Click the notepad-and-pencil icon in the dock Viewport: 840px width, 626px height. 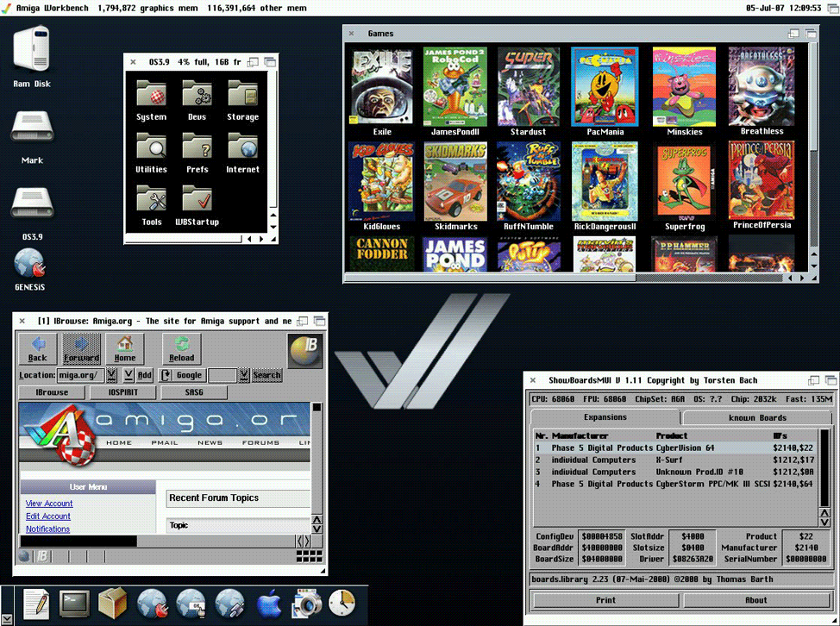[36, 604]
